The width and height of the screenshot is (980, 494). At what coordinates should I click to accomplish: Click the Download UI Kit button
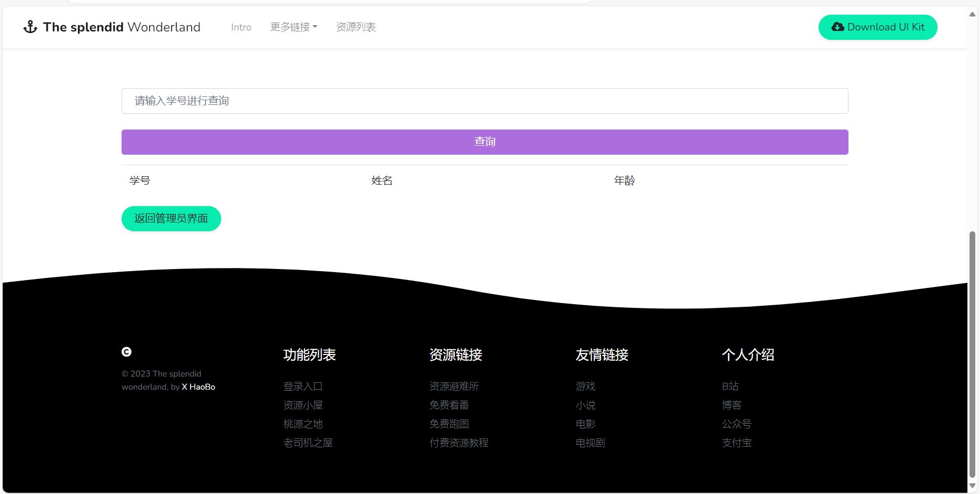point(878,27)
